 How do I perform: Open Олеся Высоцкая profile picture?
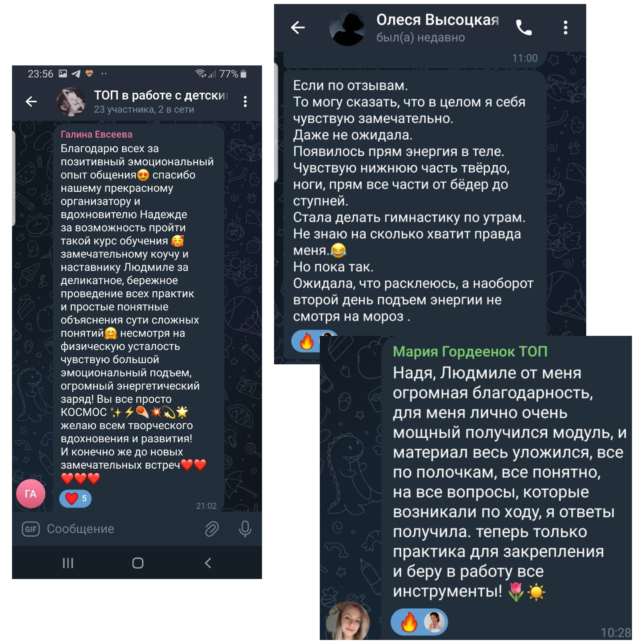click(347, 28)
